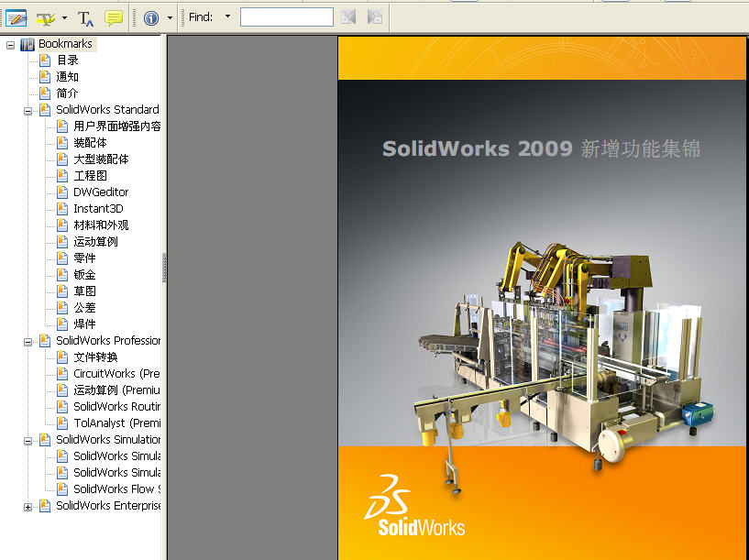Viewport: 749px width, 560px height.
Task: Open the SolidWorks Flow Simulation bookmark
Action: point(117,489)
